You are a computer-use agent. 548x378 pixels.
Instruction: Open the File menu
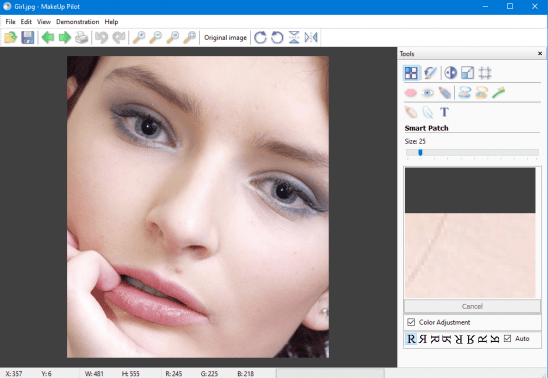(x=10, y=22)
